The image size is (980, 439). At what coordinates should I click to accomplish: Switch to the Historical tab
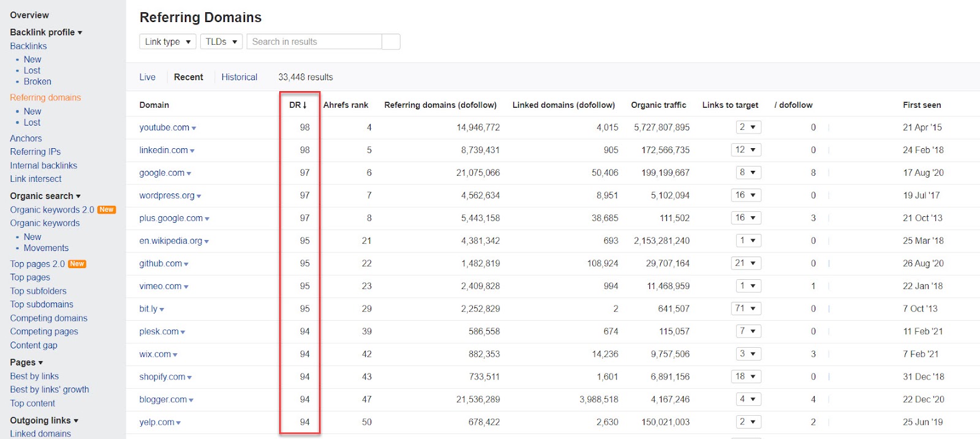[239, 77]
